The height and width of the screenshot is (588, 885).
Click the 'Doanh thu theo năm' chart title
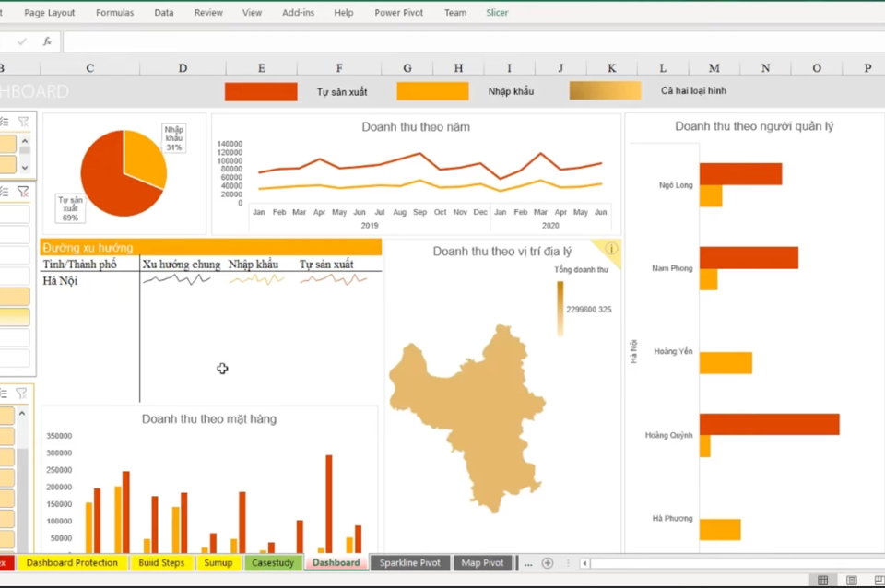[416, 127]
